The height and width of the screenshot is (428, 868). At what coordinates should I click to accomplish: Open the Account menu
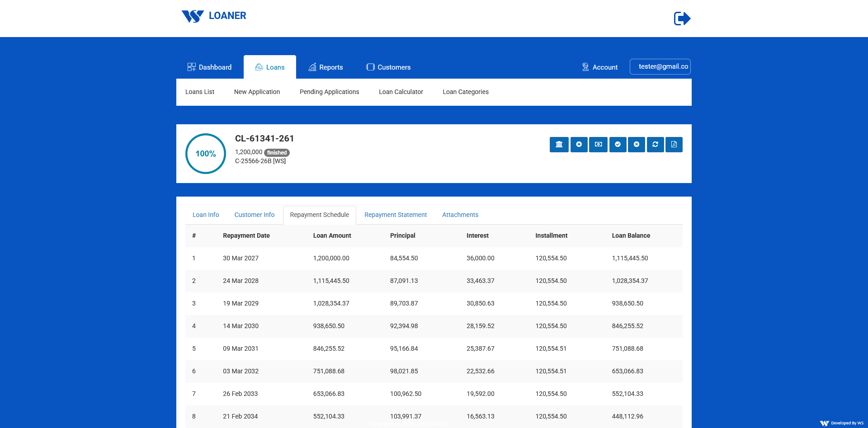coord(599,67)
